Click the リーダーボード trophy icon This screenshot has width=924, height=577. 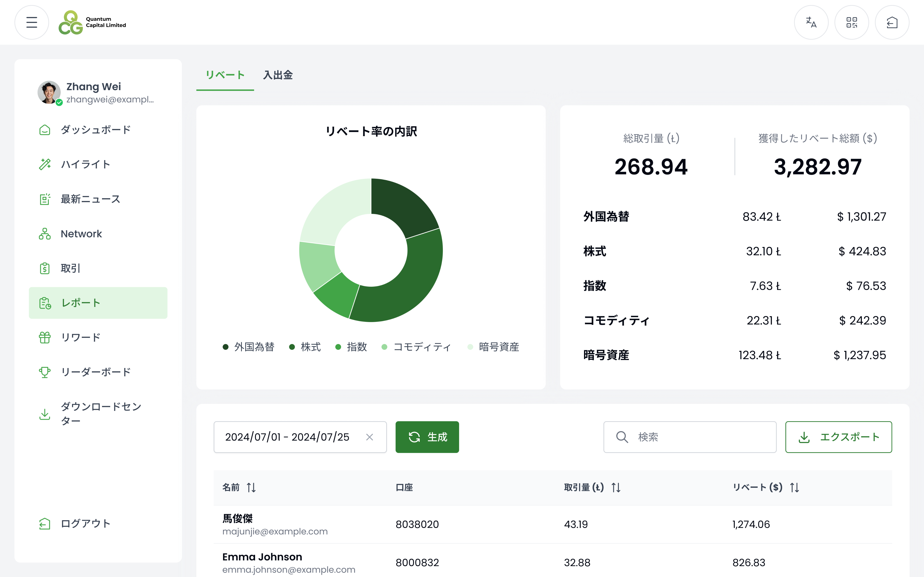pyautogui.click(x=45, y=372)
